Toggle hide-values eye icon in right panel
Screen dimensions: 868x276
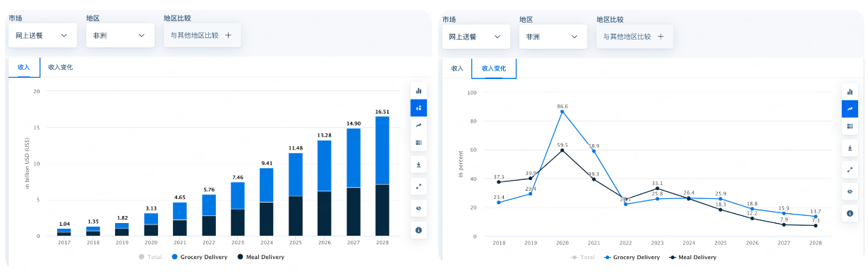point(850,192)
